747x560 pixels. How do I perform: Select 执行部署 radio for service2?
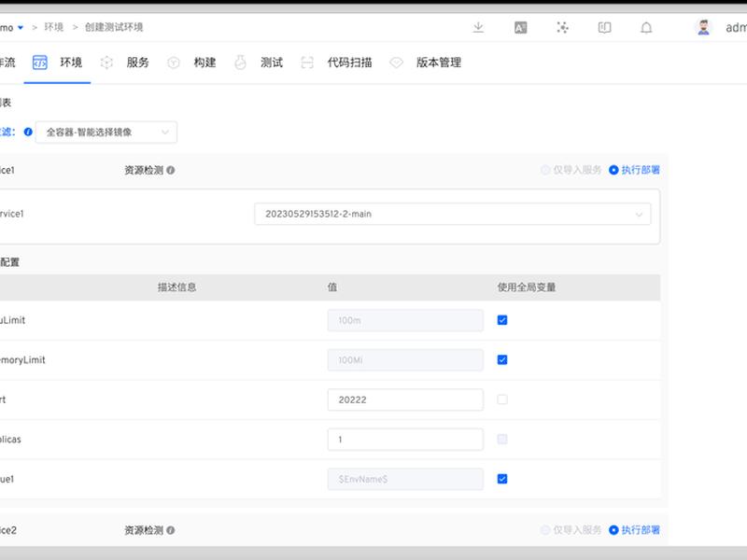point(613,530)
